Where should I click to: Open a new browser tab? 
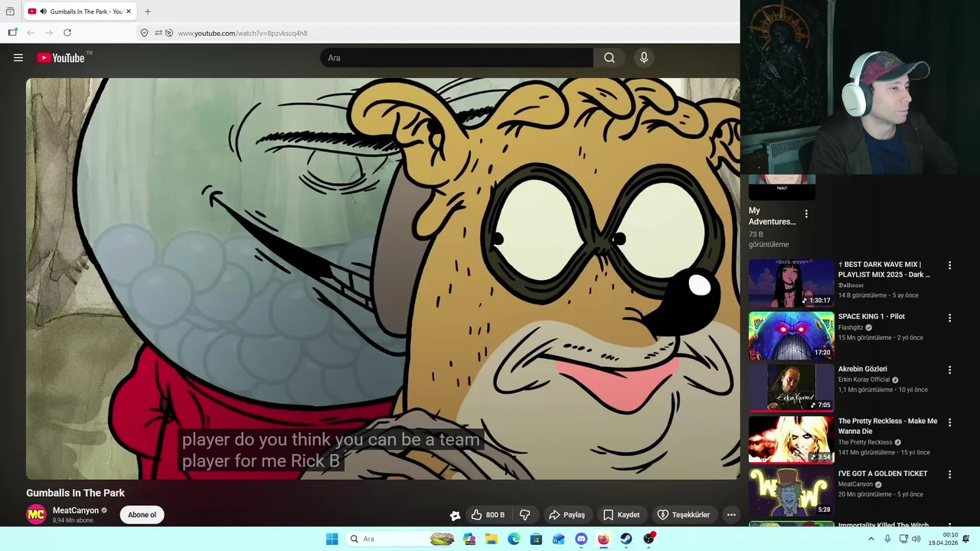pyautogui.click(x=148, y=11)
